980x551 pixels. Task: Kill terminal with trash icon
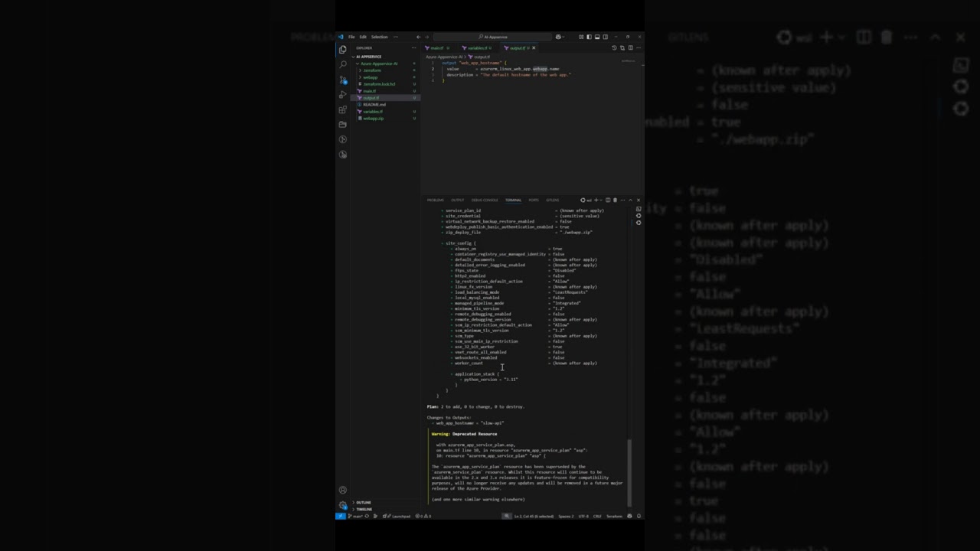pos(615,200)
